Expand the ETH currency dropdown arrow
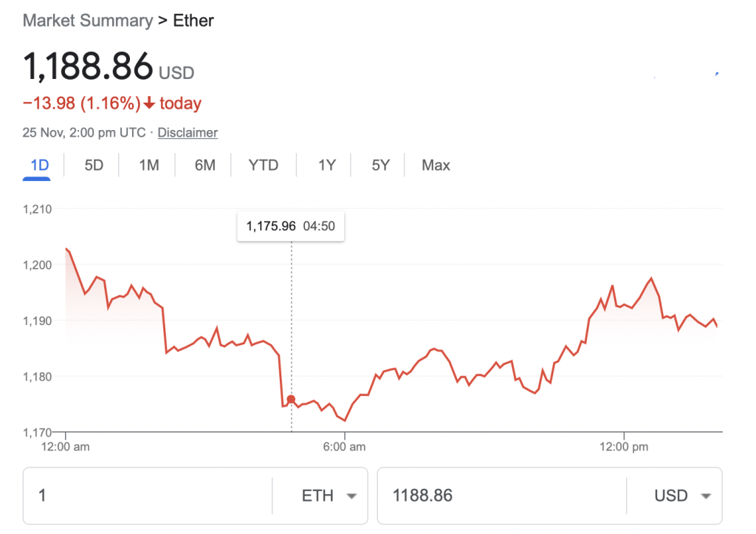756x534 pixels. click(x=351, y=496)
